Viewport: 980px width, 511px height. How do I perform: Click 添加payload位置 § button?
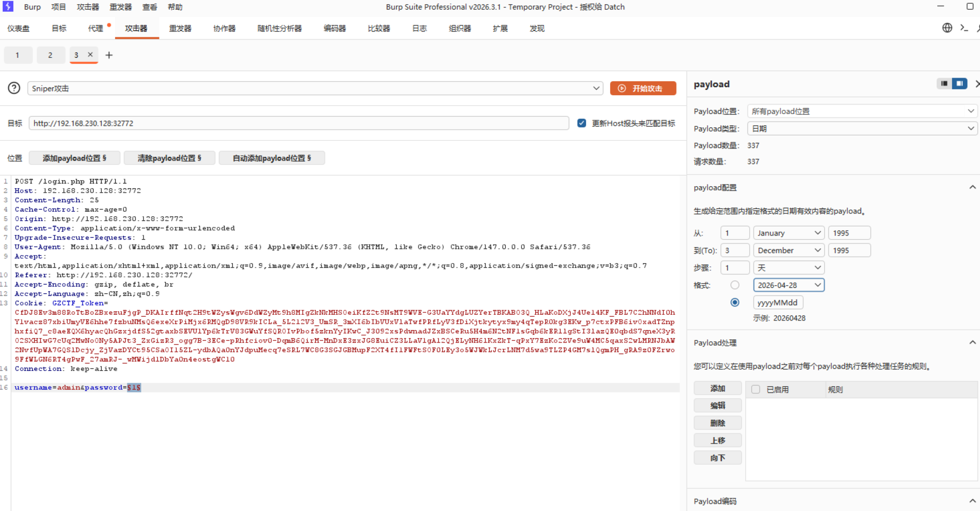[74, 158]
